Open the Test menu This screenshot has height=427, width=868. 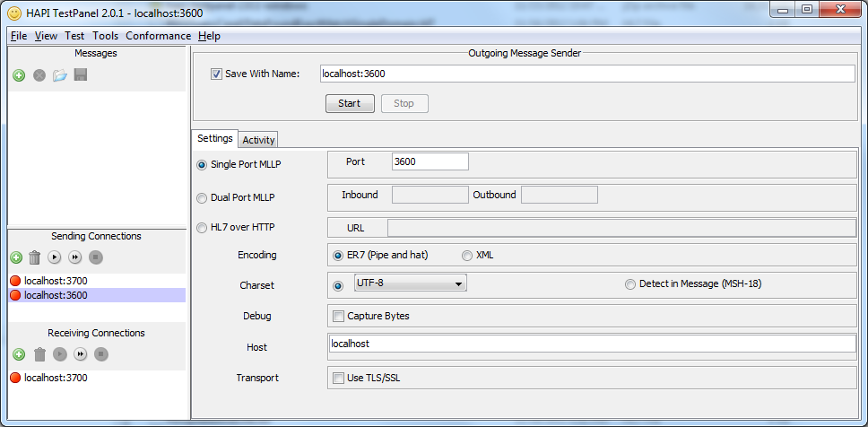click(x=74, y=36)
